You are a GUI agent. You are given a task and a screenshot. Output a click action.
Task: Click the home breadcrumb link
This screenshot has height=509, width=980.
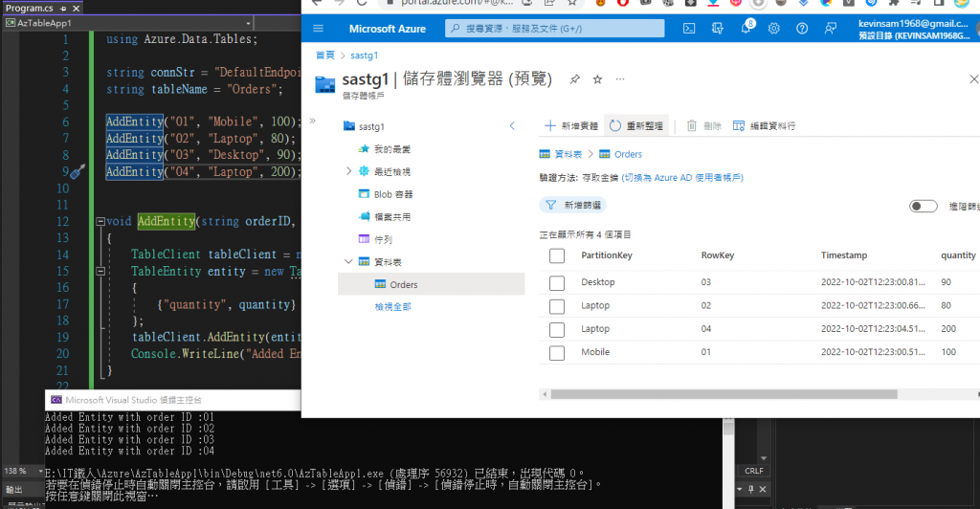325,55
